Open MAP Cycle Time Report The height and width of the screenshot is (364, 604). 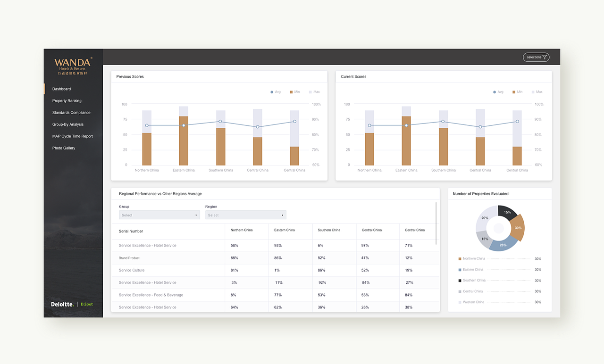73,136
